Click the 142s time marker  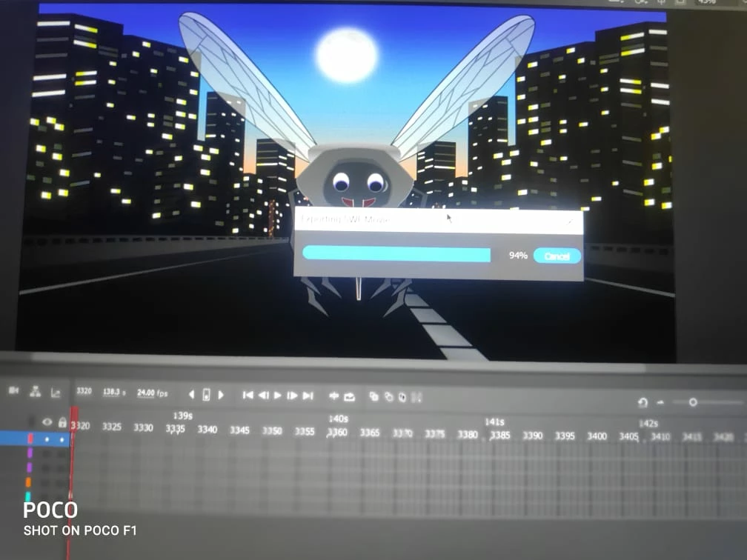(648, 424)
